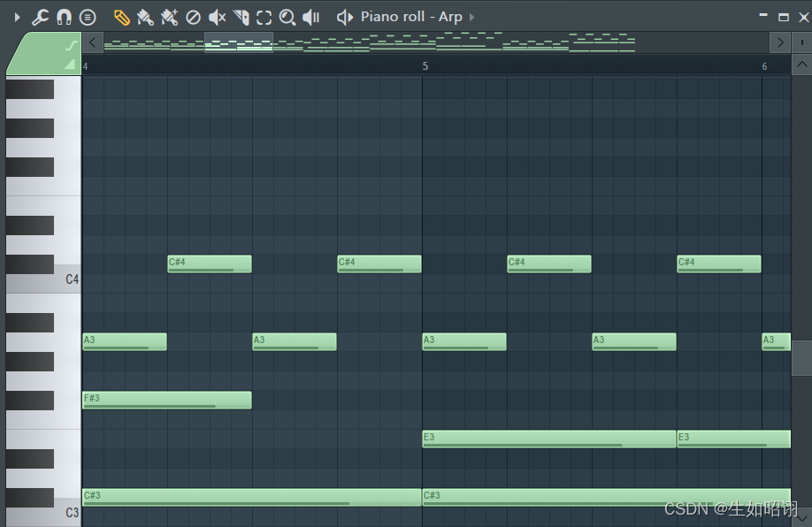Click the vertical scrollbar thumb
The width and height of the screenshot is (812, 527).
801,358
